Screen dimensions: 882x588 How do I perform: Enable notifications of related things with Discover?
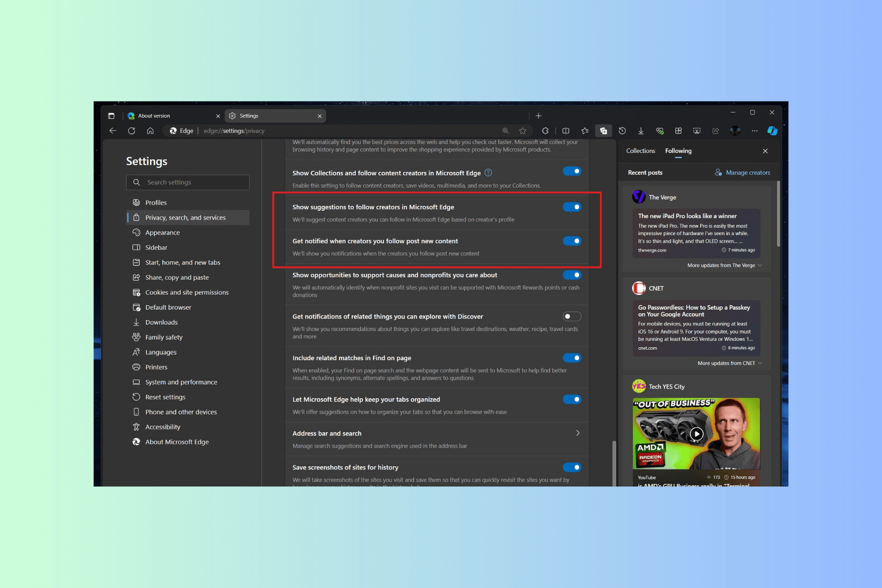click(x=572, y=317)
